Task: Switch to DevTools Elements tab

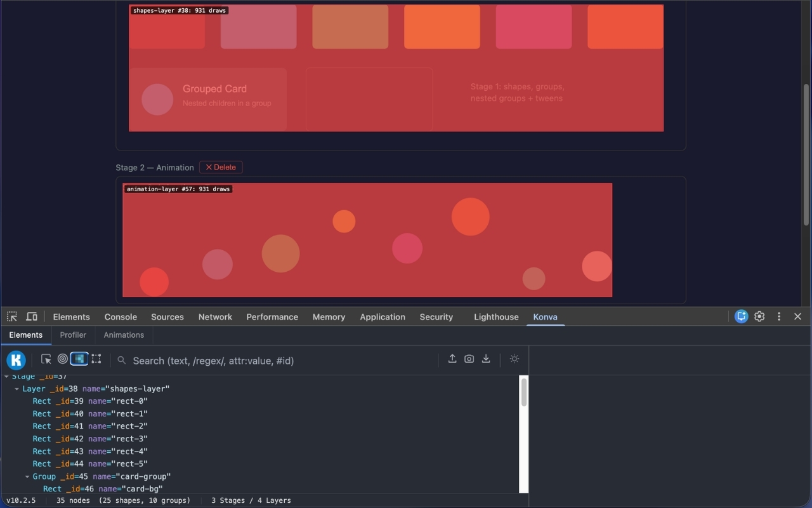Action: [71, 317]
